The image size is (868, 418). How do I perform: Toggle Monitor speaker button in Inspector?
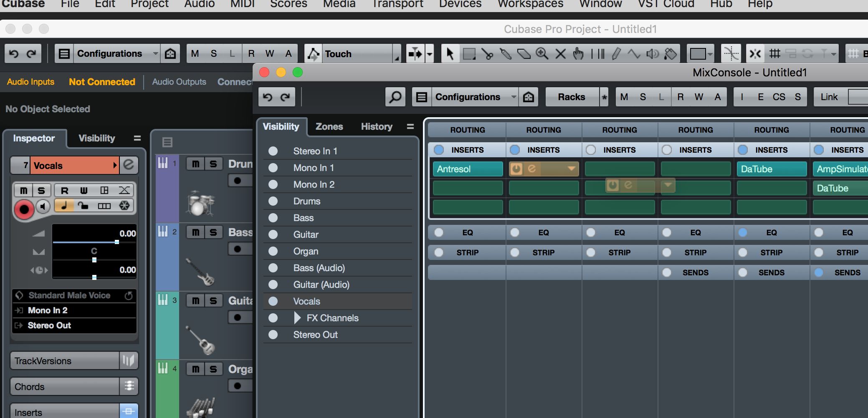[43, 206]
